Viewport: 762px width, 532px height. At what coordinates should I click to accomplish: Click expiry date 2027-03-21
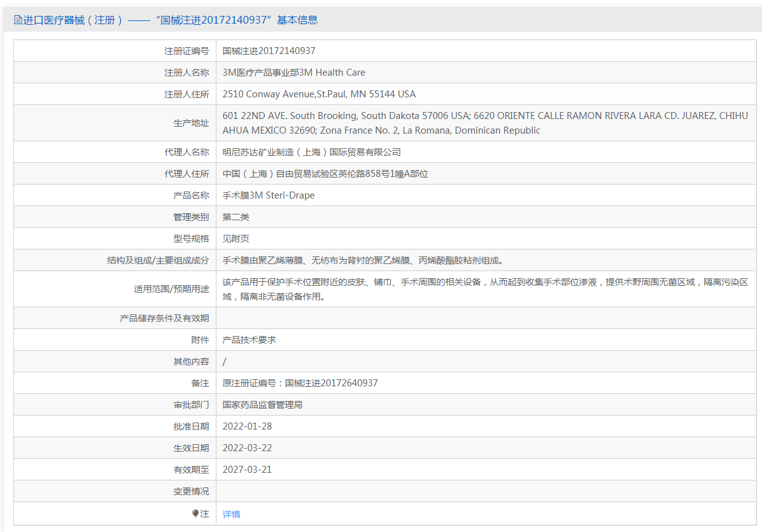tap(248, 470)
